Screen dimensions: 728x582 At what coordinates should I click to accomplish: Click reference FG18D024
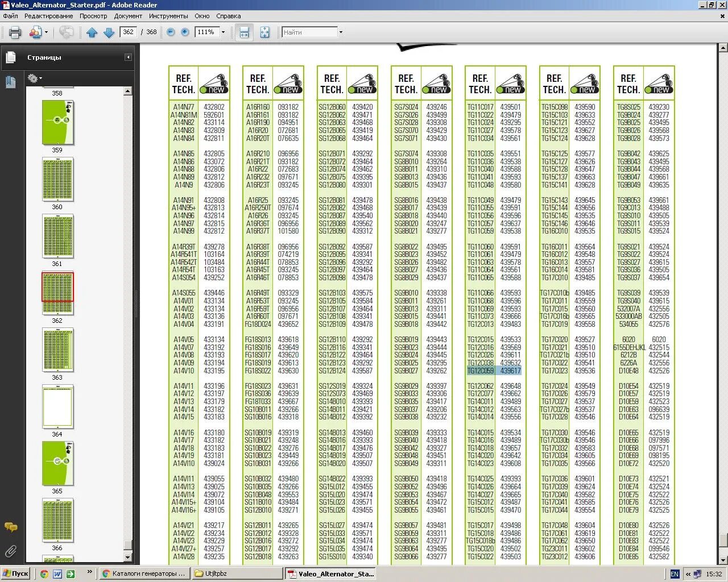coord(258,324)
